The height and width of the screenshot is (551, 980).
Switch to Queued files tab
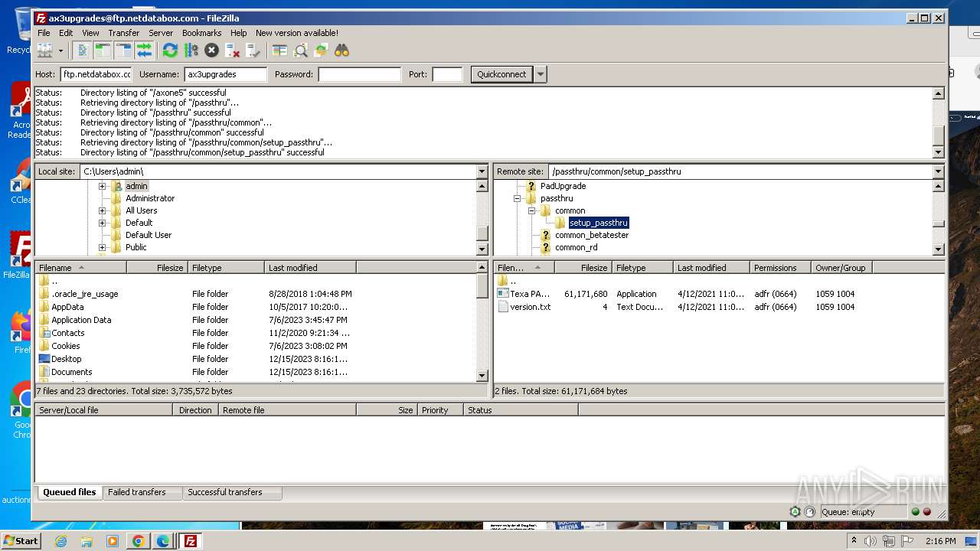click(69, 492)
